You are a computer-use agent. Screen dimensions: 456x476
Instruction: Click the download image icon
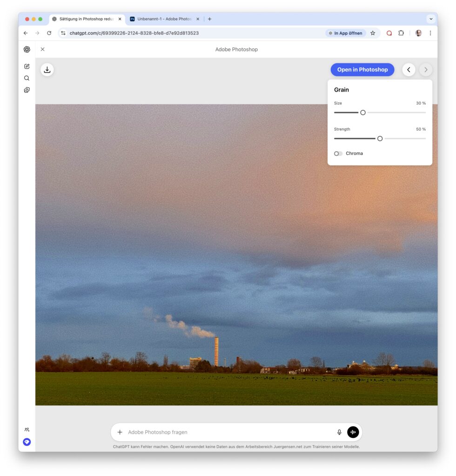[x=47, y=70]
